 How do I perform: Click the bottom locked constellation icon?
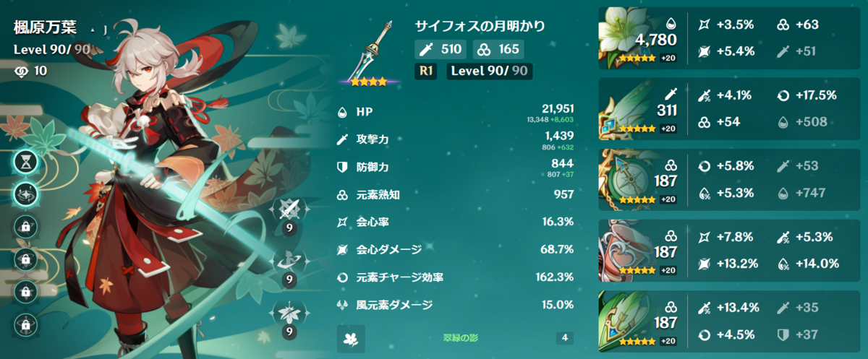coord(27,323)
